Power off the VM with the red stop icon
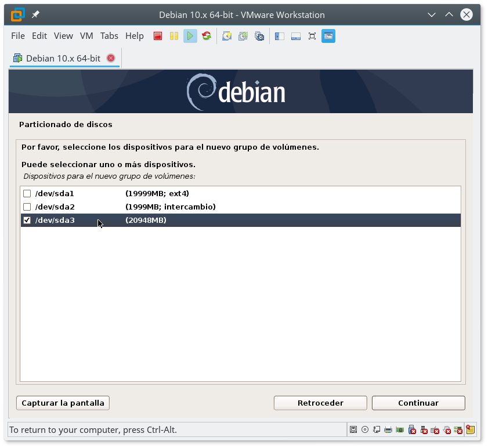The image size is (488, 448). pos(158,36)
